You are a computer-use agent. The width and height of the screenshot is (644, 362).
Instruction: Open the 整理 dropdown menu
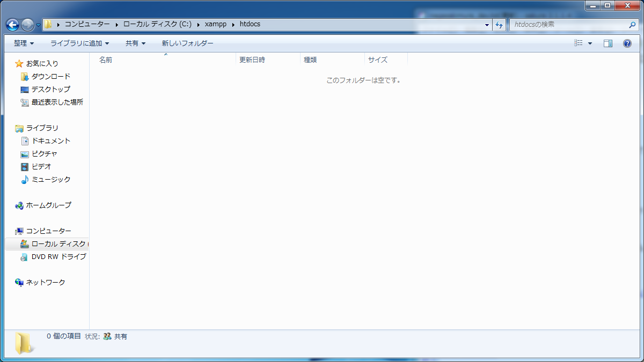(24, 43)
